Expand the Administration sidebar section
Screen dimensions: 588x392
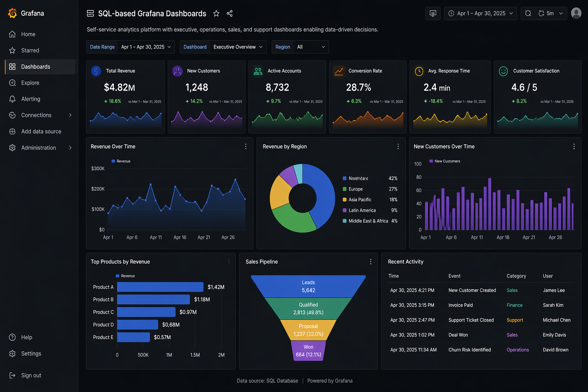point(38,147)
